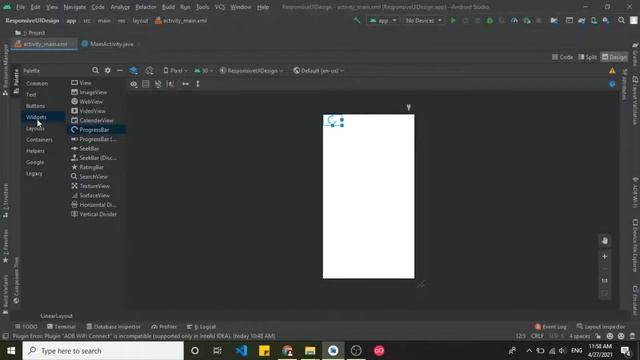Select the Text palette category

point(31,94)
